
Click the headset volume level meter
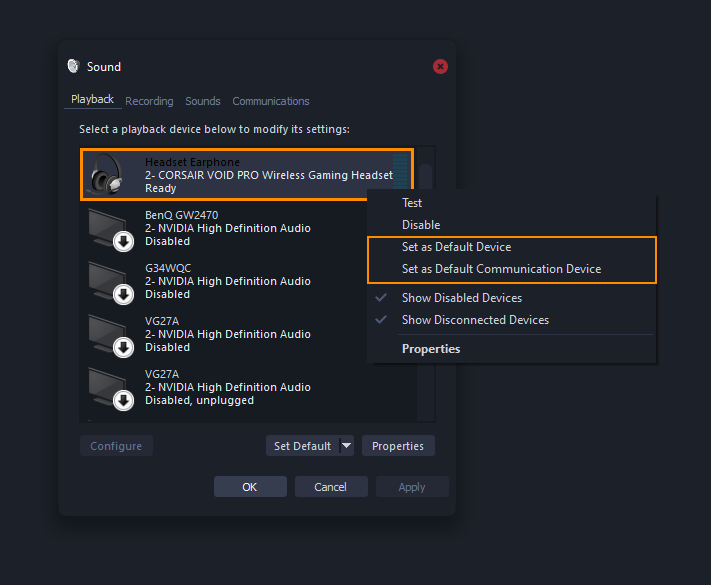coord(400,171)
